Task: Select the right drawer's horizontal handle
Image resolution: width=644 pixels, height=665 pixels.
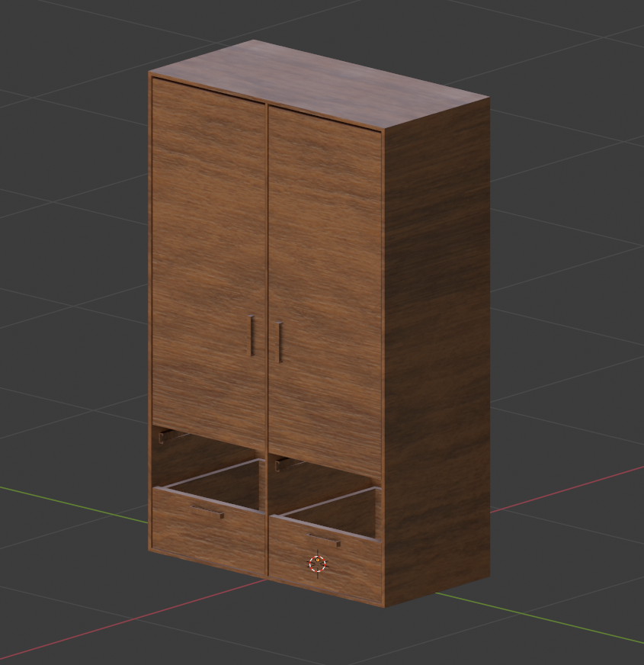Action: (323, 540)
